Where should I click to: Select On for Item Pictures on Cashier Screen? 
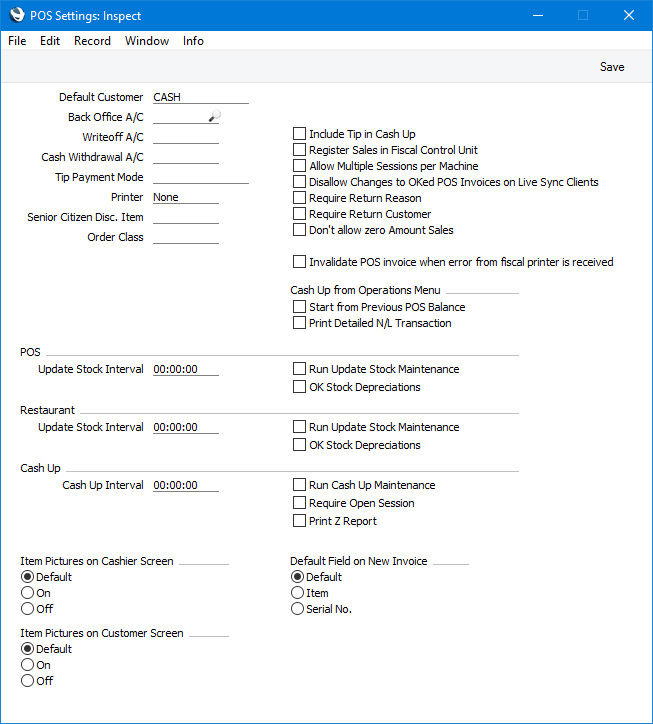point(28,593)
